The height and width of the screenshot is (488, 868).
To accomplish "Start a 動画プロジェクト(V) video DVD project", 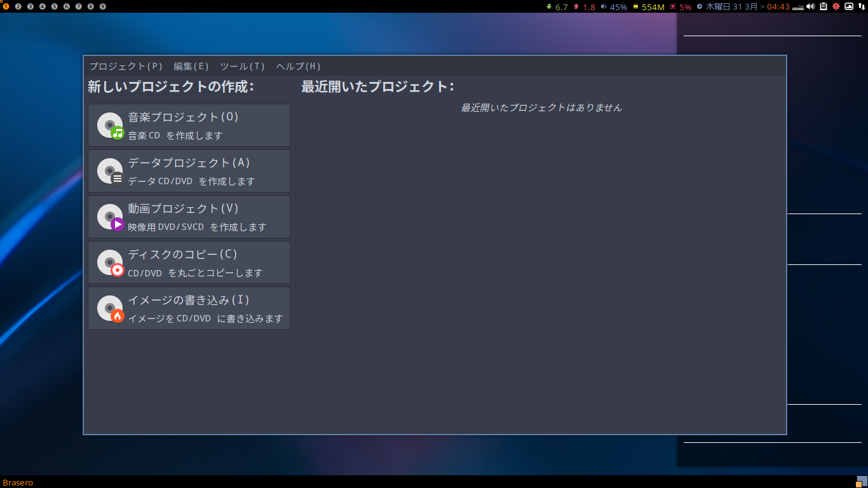I will tap(189, 217).
